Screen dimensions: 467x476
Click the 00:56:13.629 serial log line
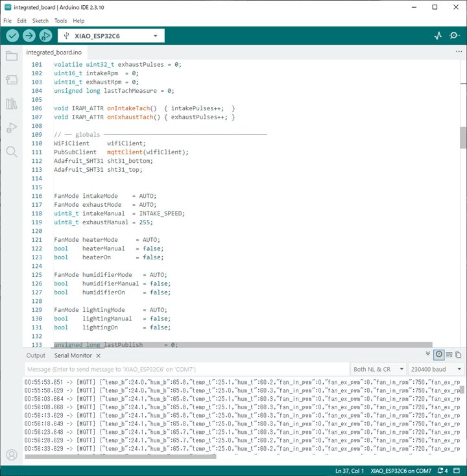(x=242, y=415)
